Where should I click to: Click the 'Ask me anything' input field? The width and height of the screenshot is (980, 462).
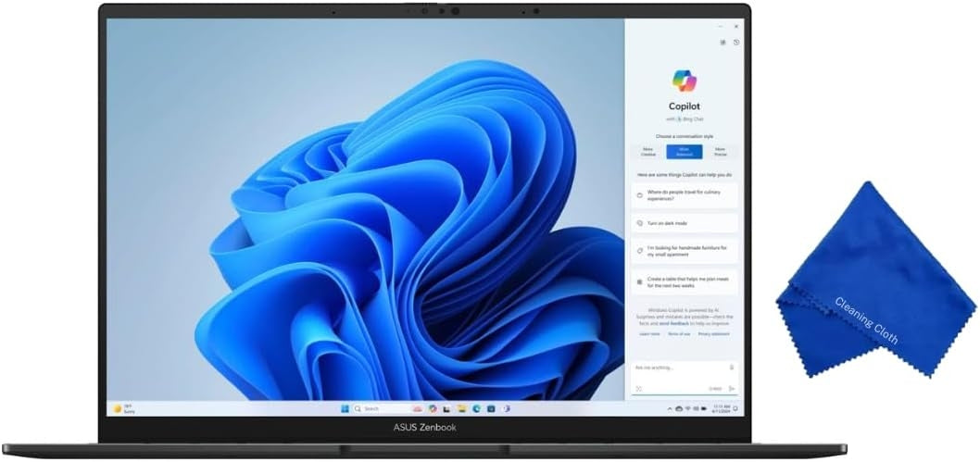[678, 368]
